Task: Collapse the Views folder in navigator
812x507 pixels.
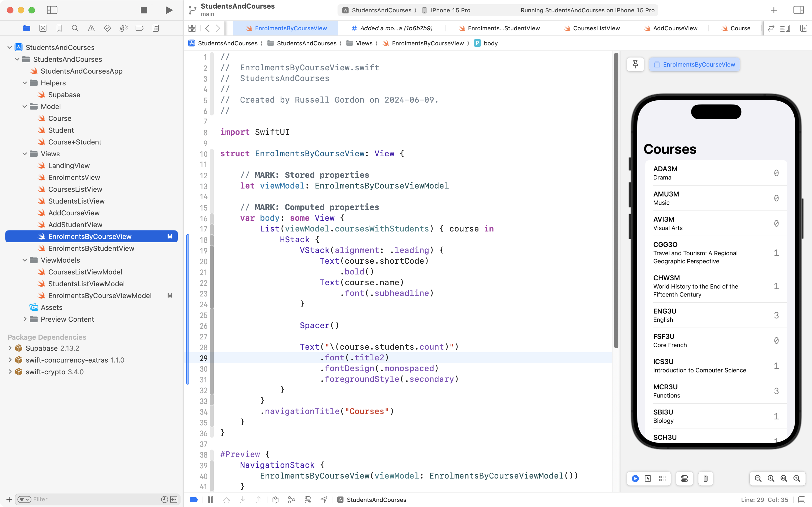Action: pyautogui.click(x=24, y=154)
